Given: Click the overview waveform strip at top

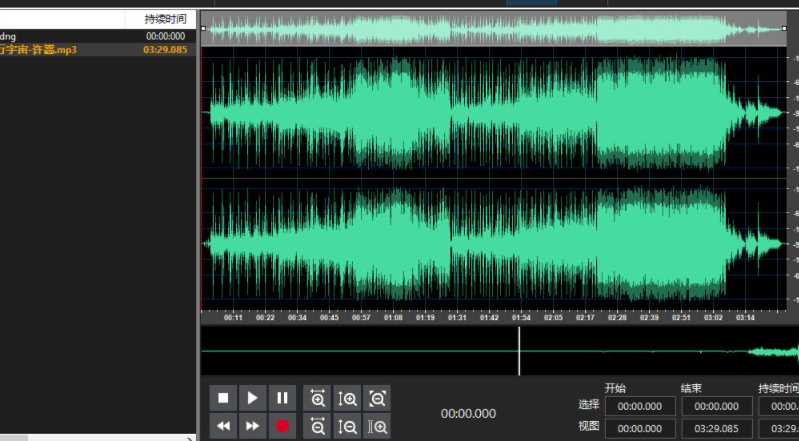Looking at the screenshot, I should (x=494, y=29).
